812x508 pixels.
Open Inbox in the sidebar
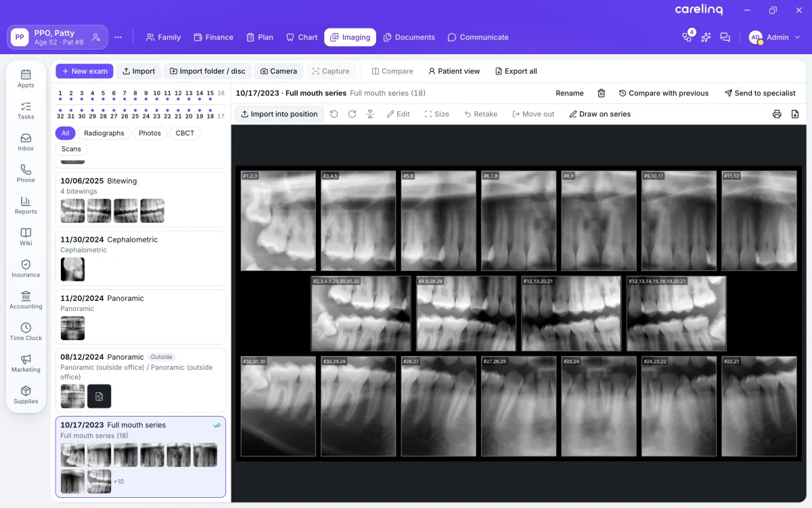point(26,142)
